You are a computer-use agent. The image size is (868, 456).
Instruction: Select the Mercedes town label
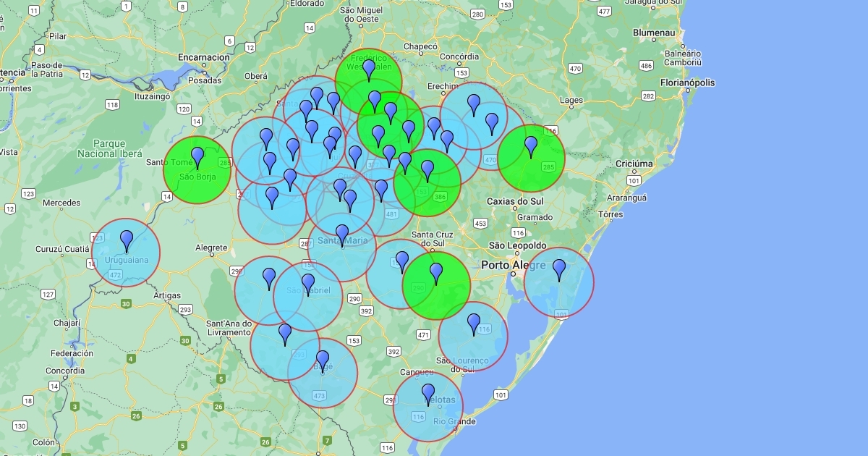click(61, 203)
